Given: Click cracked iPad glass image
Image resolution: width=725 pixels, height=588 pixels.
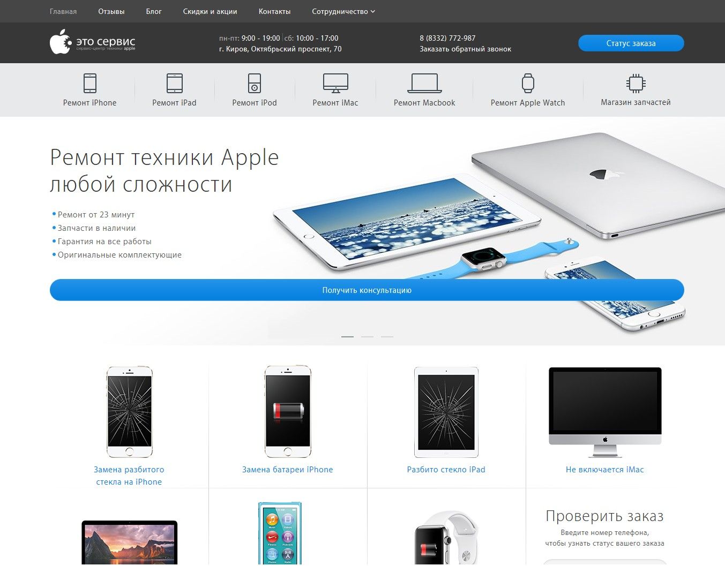Looking at the screenshot, I should pyautogui.click(x=446, y=412).
